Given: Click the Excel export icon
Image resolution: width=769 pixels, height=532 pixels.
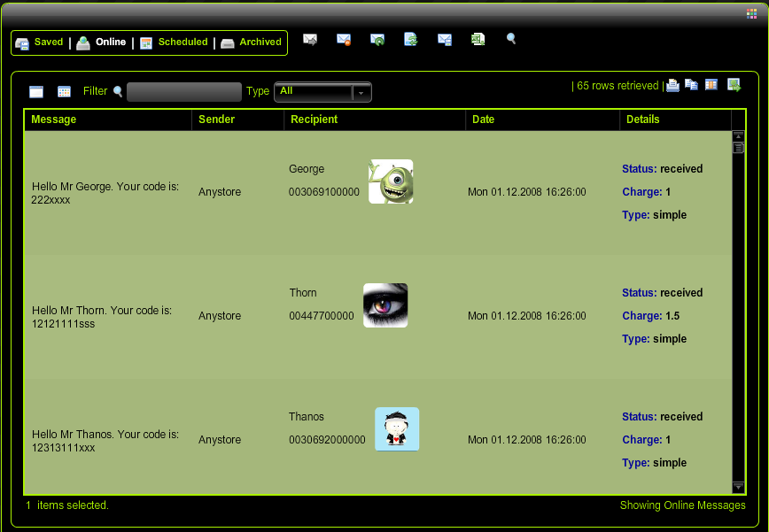Looking at the screenshot, I should tap(478, 39).
